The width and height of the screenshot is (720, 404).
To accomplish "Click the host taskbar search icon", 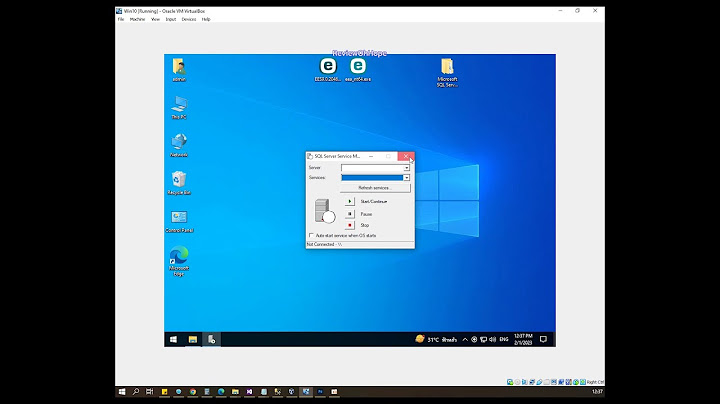I will pos(136,392).
